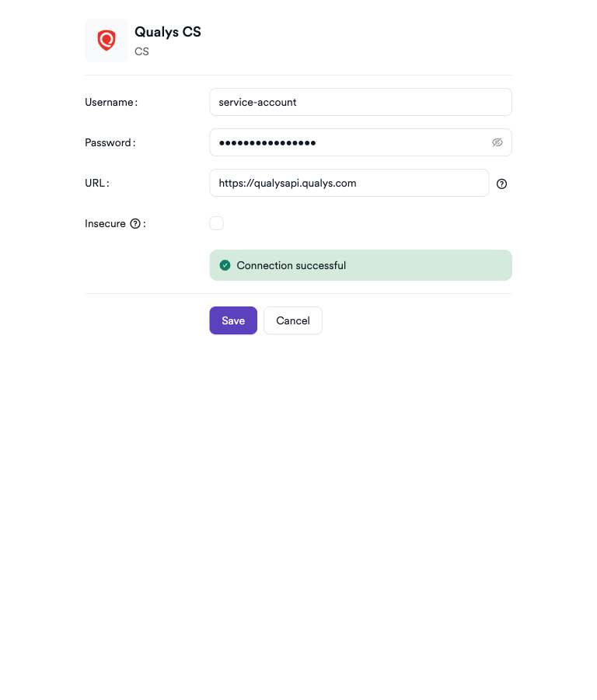597x700 pixels.
Task: Click the Password label
Action: (107, 142)
